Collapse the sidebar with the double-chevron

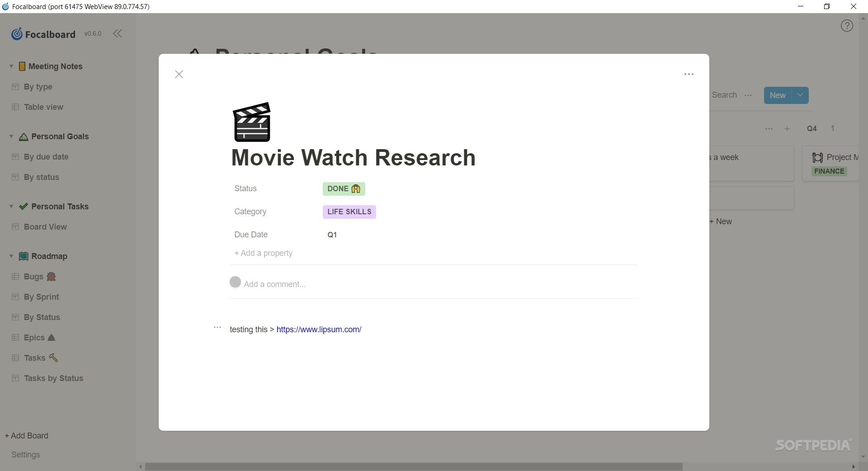pos(118,33)
